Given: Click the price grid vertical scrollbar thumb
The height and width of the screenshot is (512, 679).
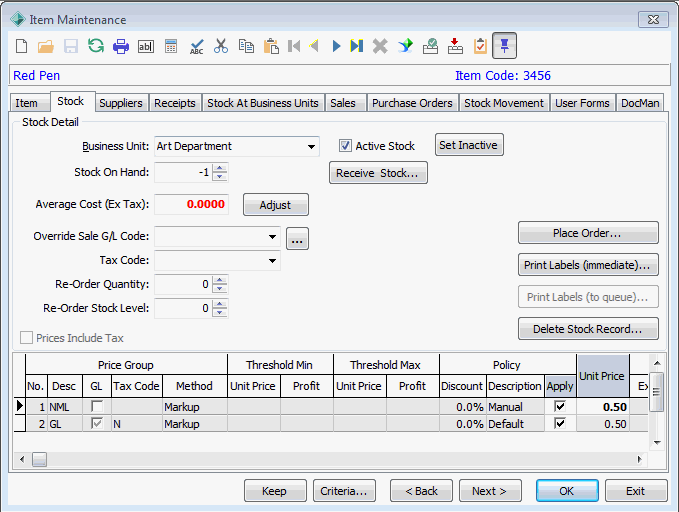Looking at the screenshot, I should tap(657, 392).
